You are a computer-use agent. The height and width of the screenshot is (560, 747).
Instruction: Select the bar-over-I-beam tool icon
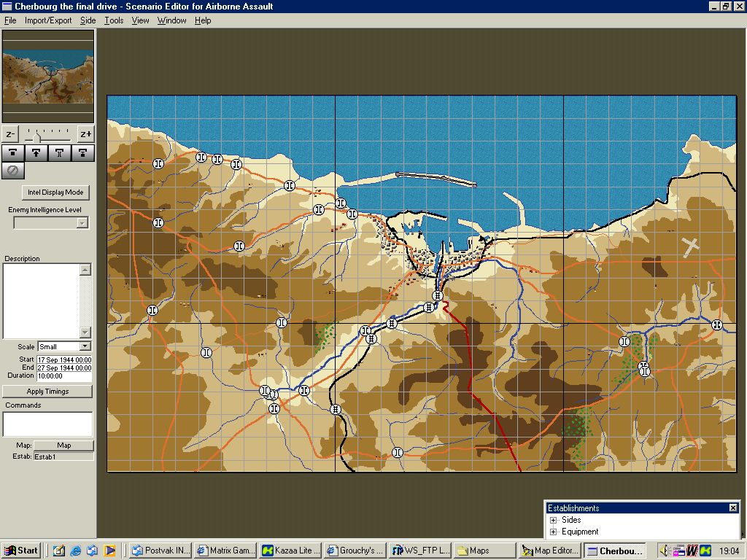[60, 153]
